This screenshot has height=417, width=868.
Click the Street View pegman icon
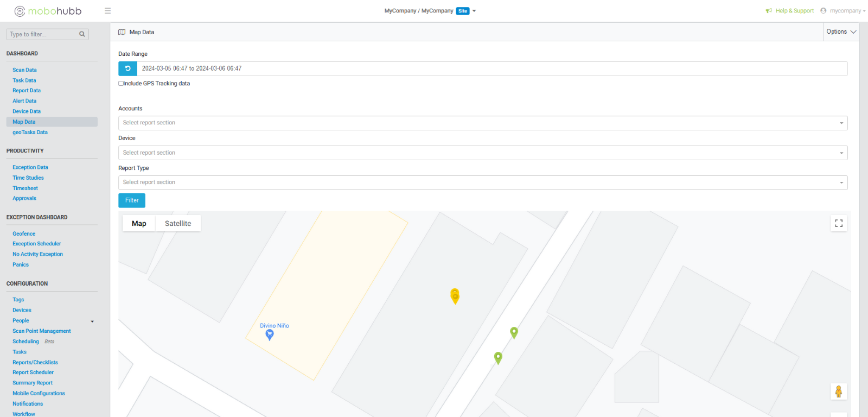pos(838,391)
